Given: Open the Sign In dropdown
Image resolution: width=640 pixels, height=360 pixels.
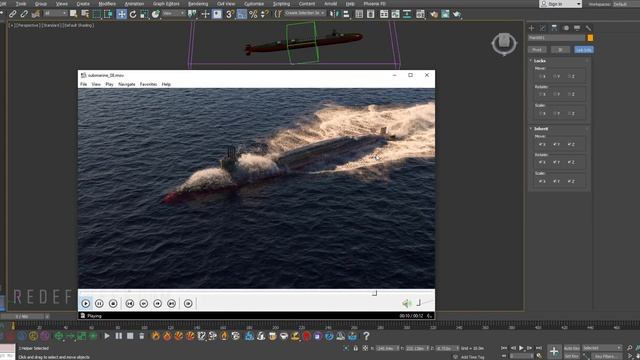Looking at the screenshot, I should 560,4.
